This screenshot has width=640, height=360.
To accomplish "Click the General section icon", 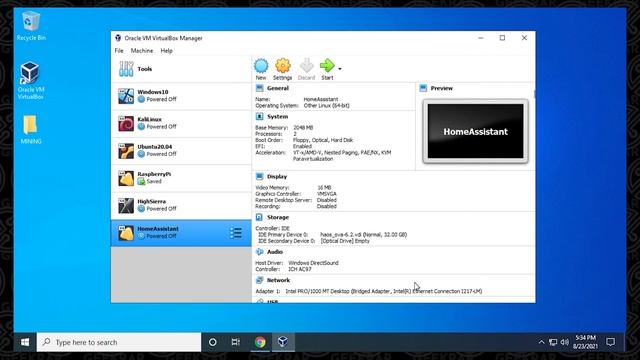I will [260, 88].
